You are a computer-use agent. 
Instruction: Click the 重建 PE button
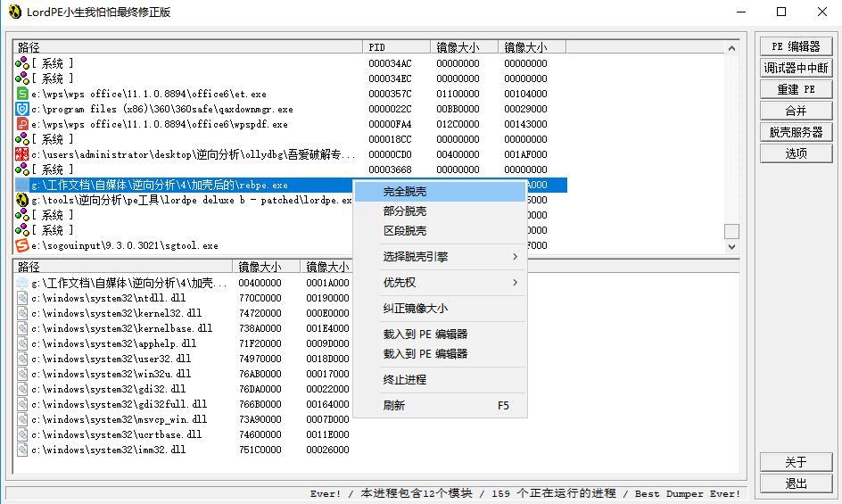point(796,90)
